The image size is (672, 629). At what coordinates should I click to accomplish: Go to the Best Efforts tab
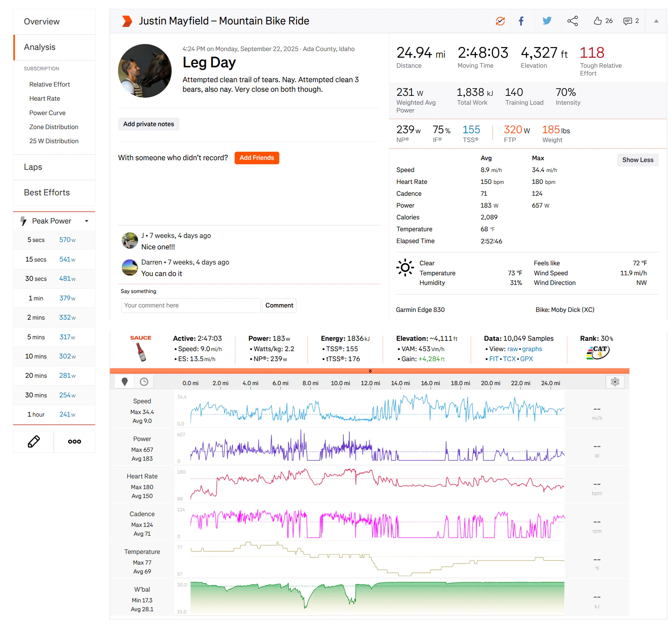tap(47, 193)
